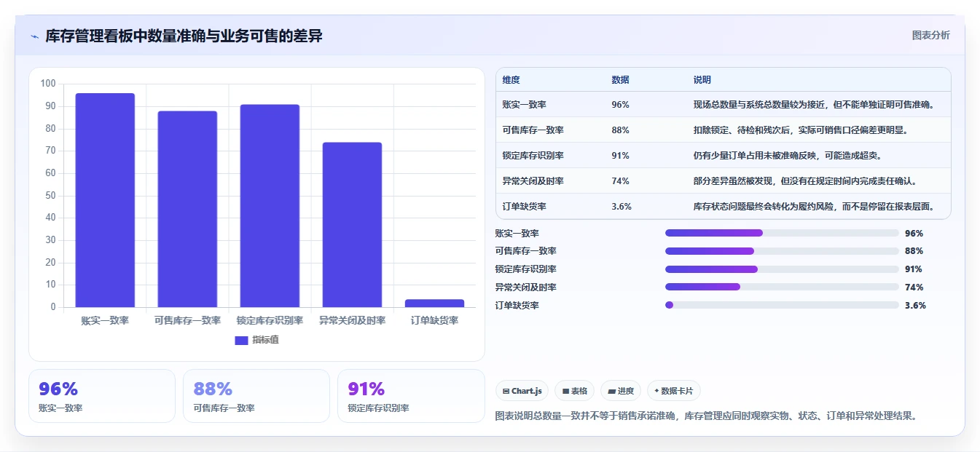Open the 96% 账实一致率 data card
The width and height of the screenshot is (980, 452).
coord(102,396)
